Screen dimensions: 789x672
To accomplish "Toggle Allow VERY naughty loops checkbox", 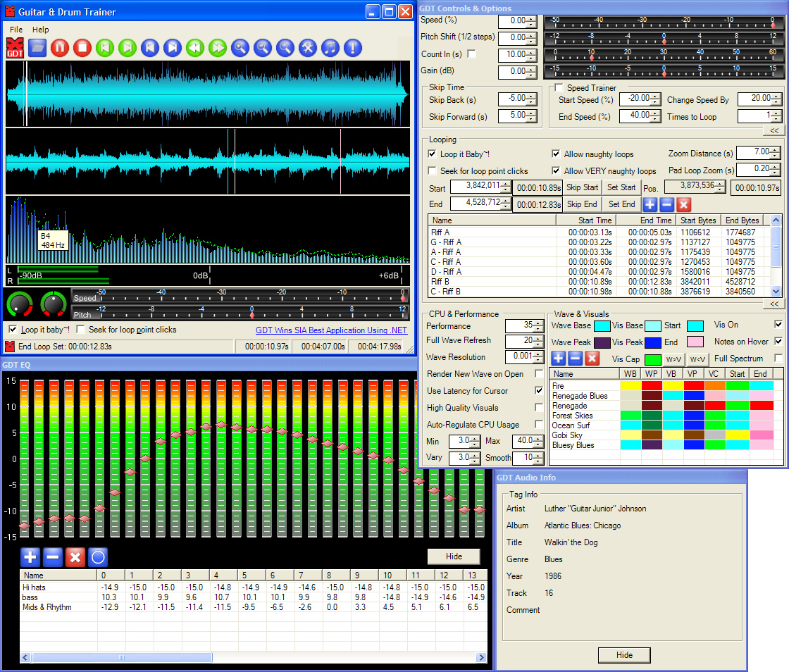I will pyautogui.click(x=557, y=171).
